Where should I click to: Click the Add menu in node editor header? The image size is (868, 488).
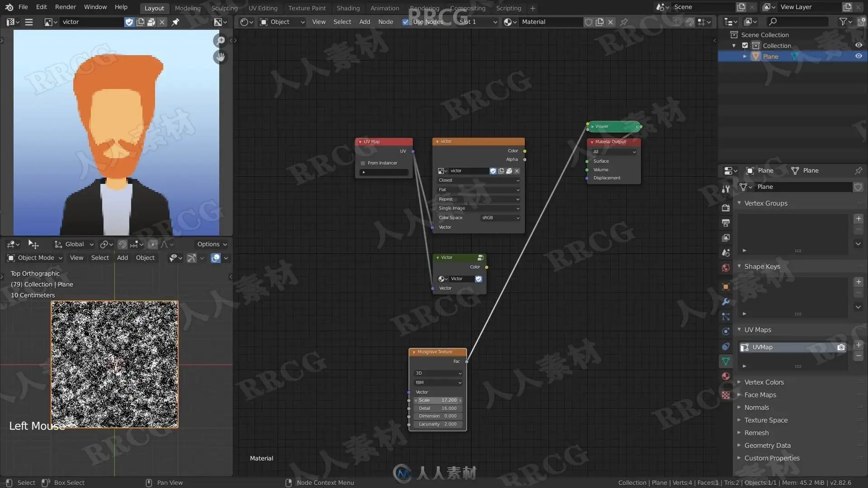point(364,22)
